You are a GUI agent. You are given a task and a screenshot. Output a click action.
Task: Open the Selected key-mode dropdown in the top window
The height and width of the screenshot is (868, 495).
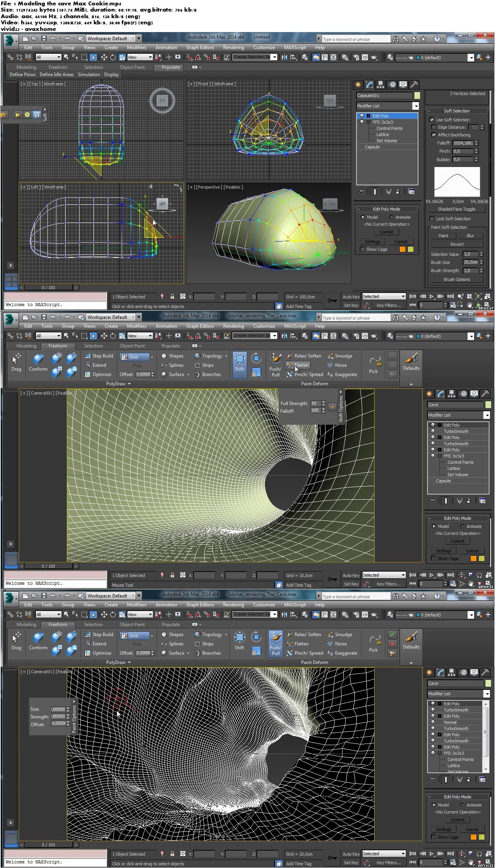[403, 296]
